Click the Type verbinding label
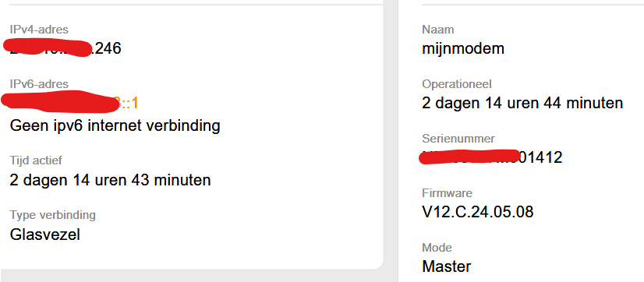The width and height of the screenshot is (644, 282). coord(52,215)
